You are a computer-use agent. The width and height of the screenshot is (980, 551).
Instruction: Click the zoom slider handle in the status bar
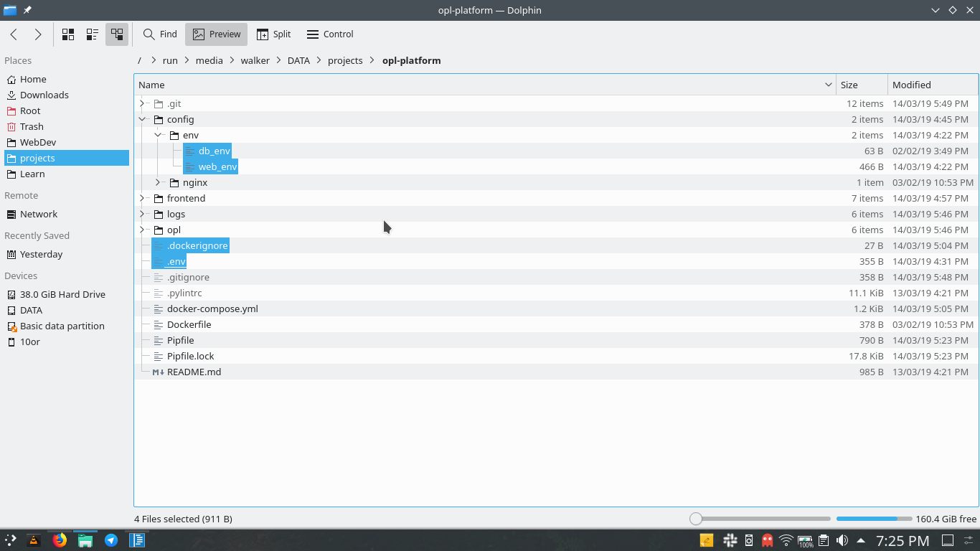(x=695, y=519)
